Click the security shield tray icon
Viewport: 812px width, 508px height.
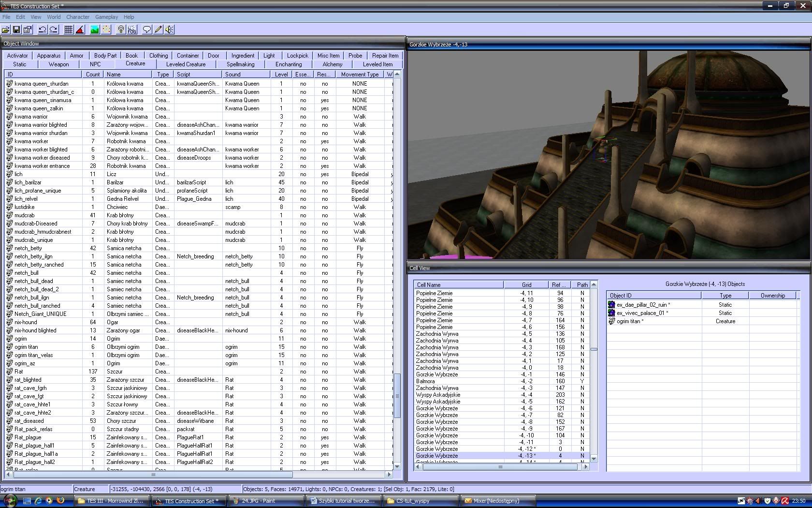click(767, 501)
